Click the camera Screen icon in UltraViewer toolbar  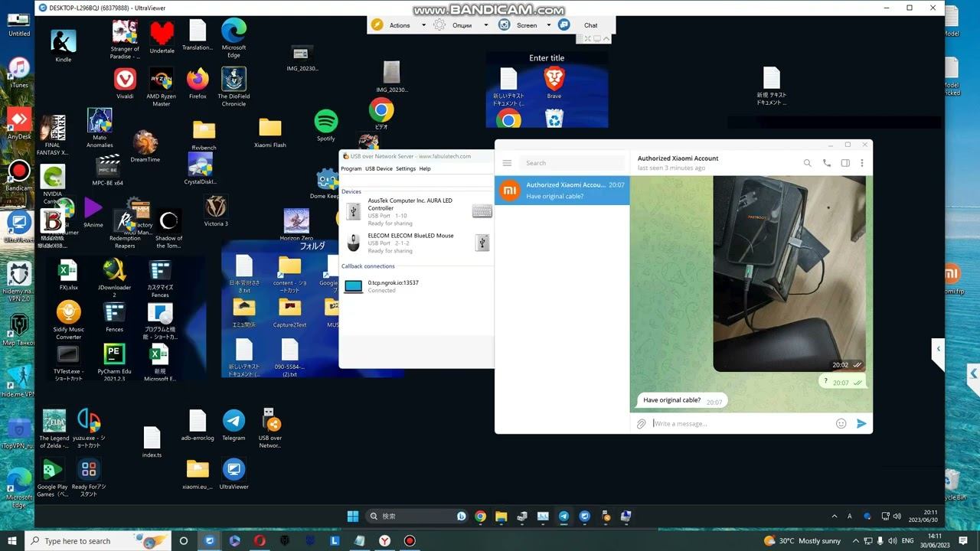coord(505,24)
